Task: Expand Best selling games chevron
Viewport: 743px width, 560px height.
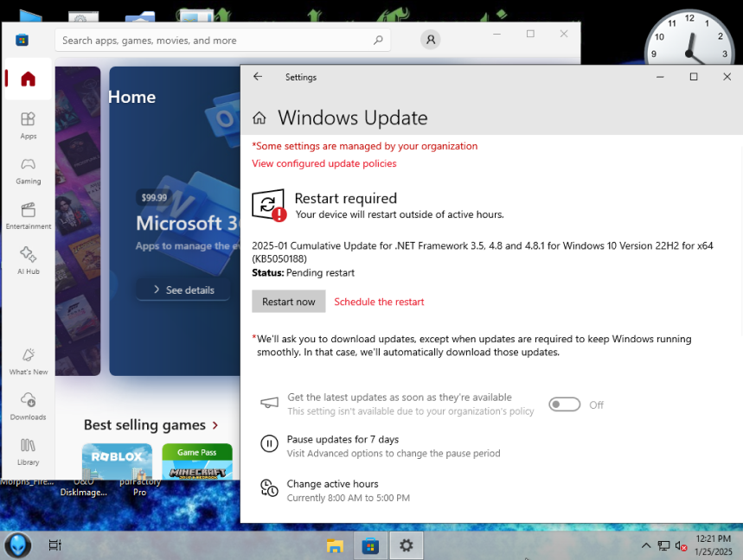Action: (215, 425)
